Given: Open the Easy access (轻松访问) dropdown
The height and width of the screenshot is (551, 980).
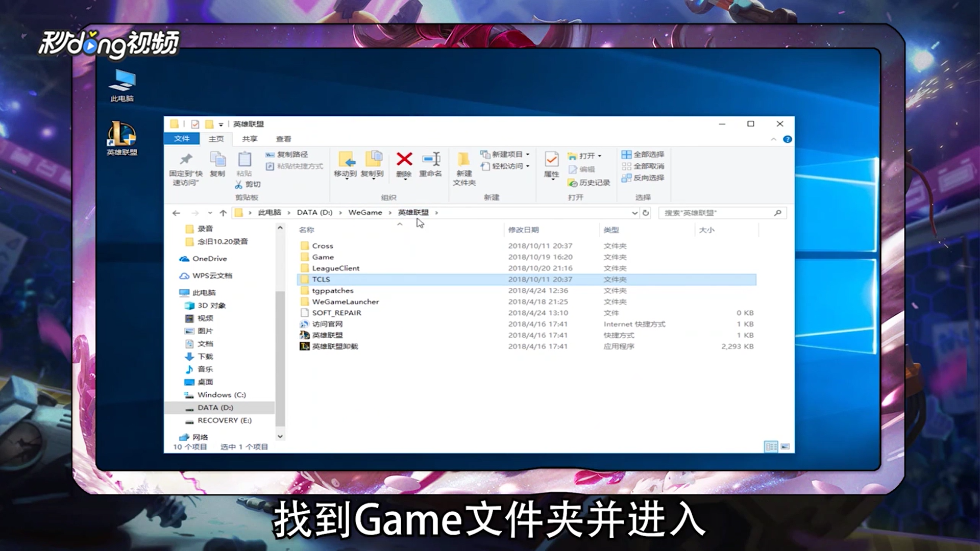Looking at the screenshot, I should tap(505, 166).
